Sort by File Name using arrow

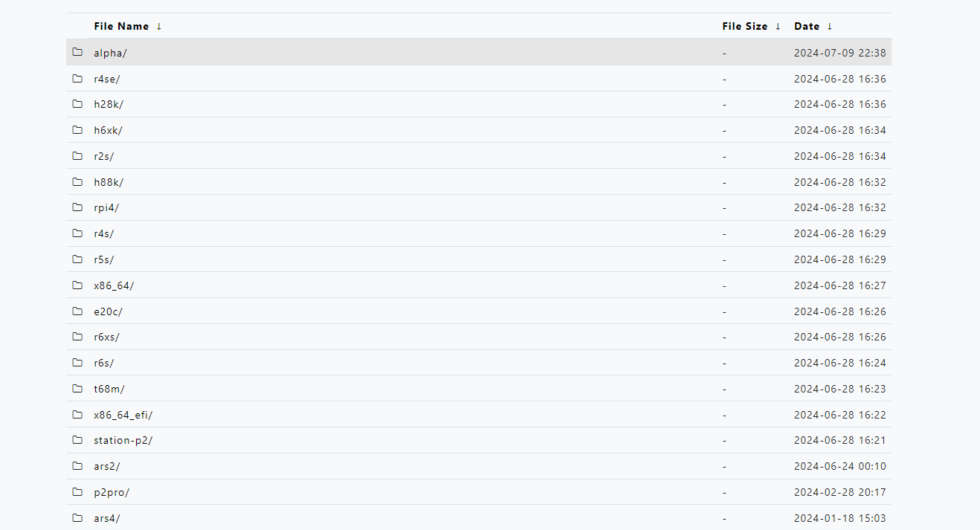(x=159, y=26)
